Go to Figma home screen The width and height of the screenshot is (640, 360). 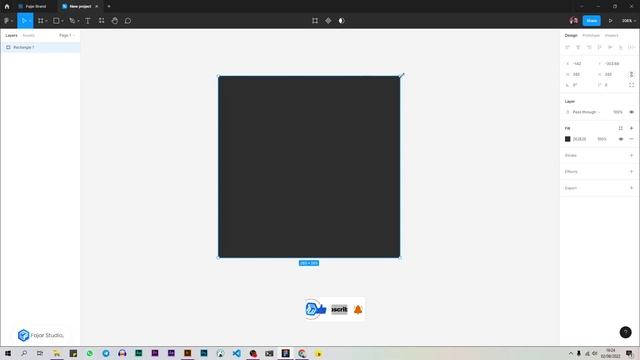coord(7,6)
